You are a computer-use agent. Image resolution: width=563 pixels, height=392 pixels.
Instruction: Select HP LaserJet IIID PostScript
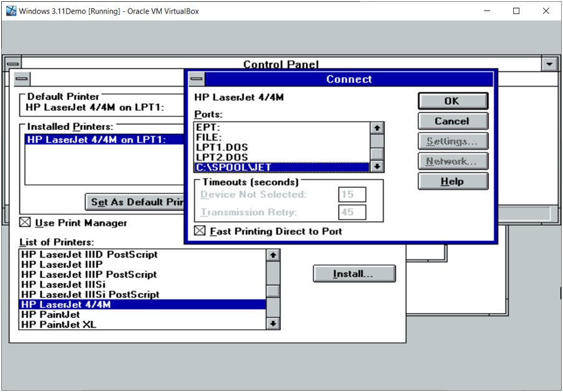click(142, 254)
